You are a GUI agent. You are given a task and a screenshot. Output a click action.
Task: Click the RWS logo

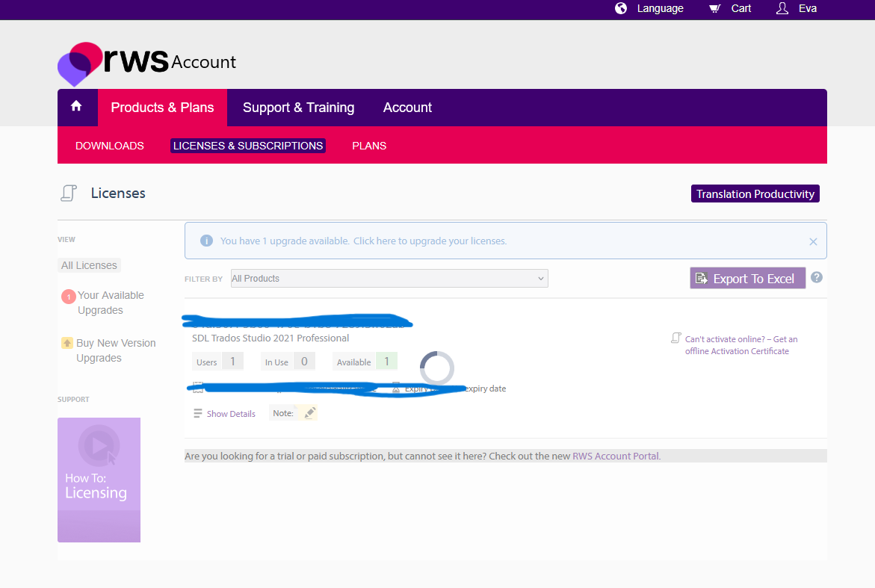(114, 63)
